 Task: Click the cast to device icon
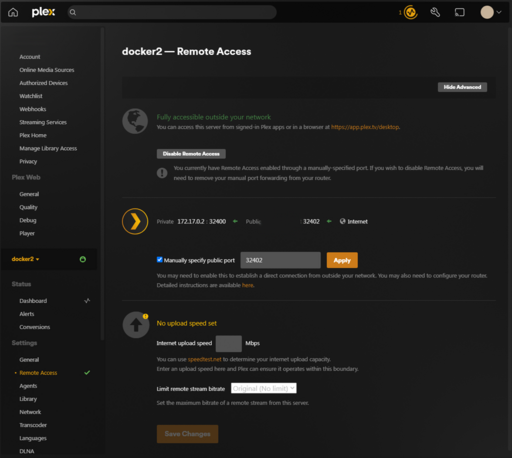(x=460, y=13)
